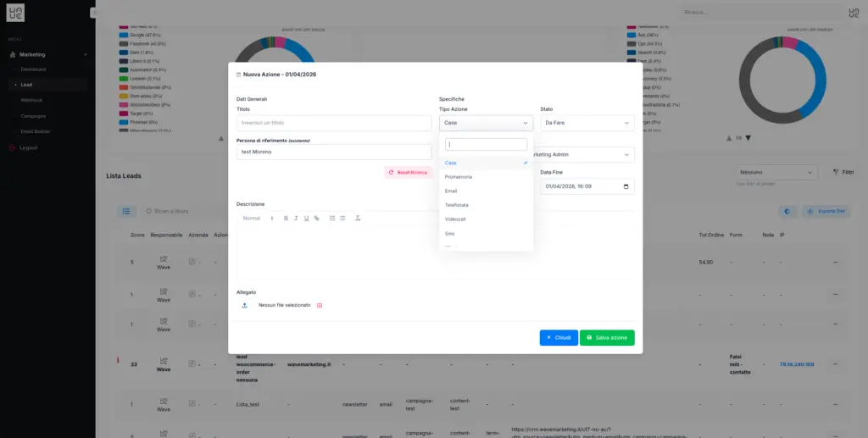Click the green Salva azione button

pyautogui.click(x=607, y=338)
